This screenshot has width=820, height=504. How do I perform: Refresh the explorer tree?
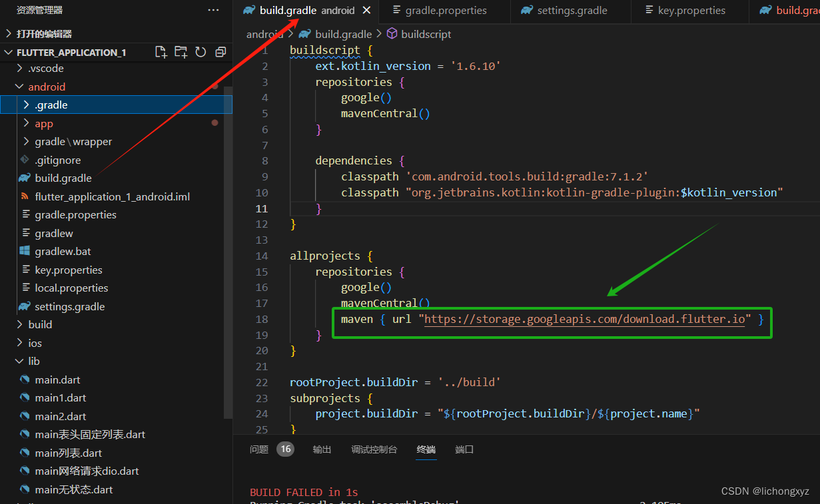201,52
